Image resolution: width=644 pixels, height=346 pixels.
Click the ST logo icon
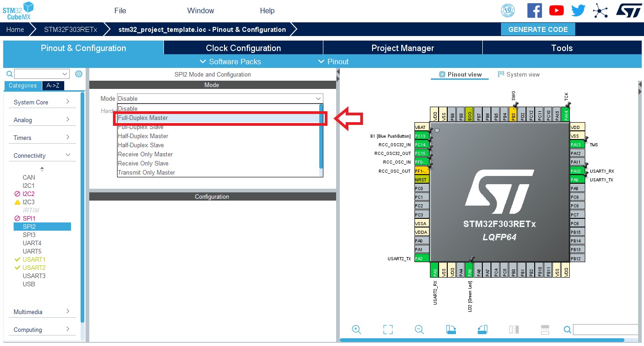click(629, 10)
